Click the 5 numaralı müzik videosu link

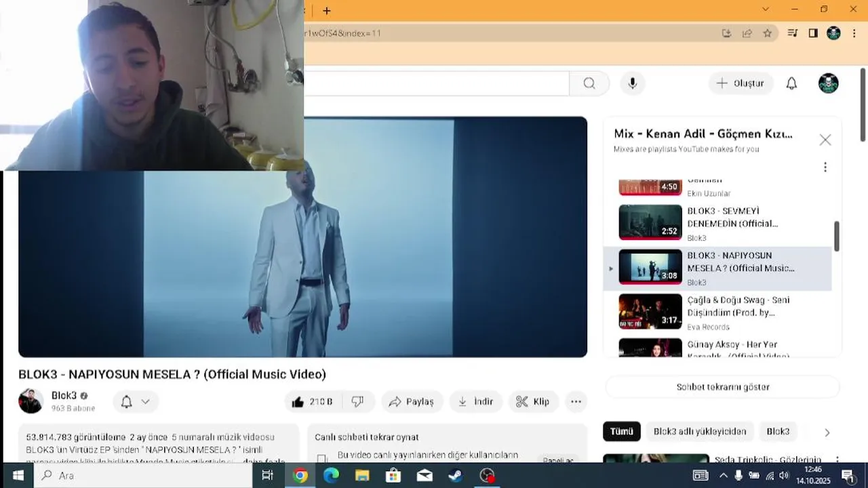click(x=223, y=437)
